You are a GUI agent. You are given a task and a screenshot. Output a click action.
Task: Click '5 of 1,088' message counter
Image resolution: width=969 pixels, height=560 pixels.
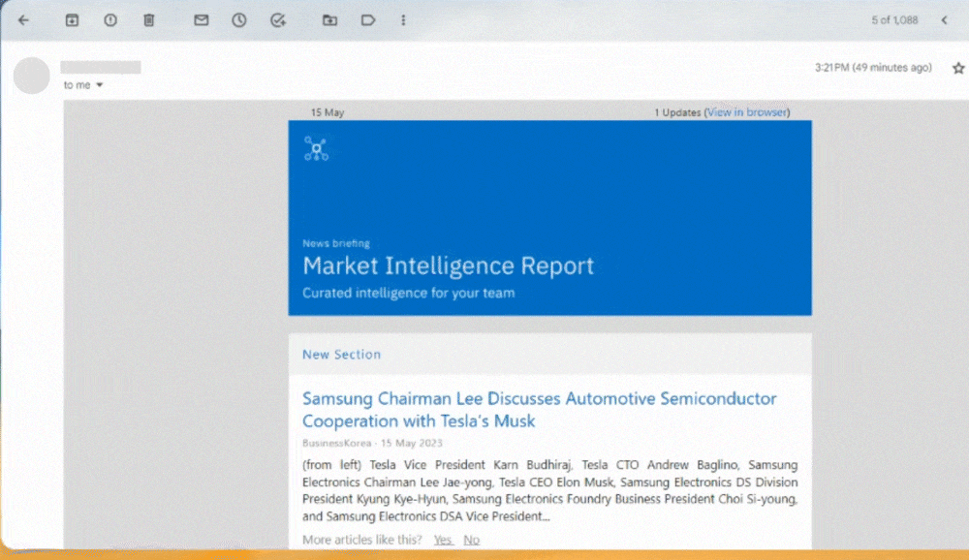(x=894, y=20)
